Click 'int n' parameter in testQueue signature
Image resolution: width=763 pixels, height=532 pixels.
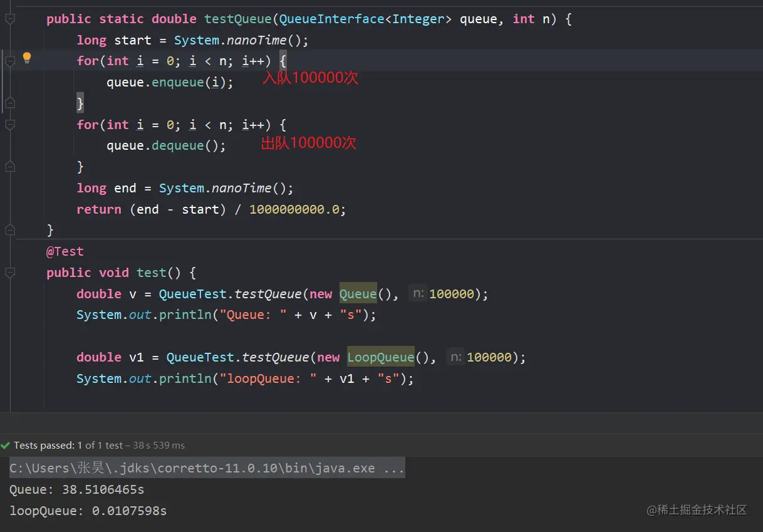pos(531,19)
